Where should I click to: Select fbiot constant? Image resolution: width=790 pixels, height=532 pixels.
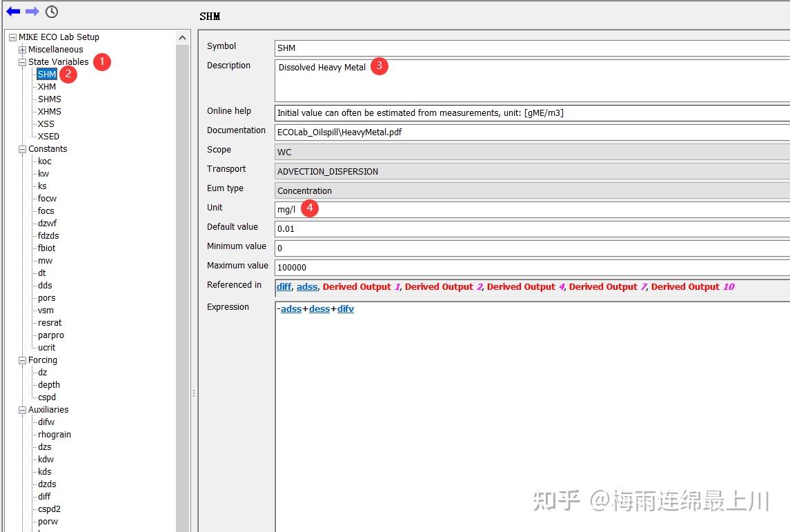46,248
